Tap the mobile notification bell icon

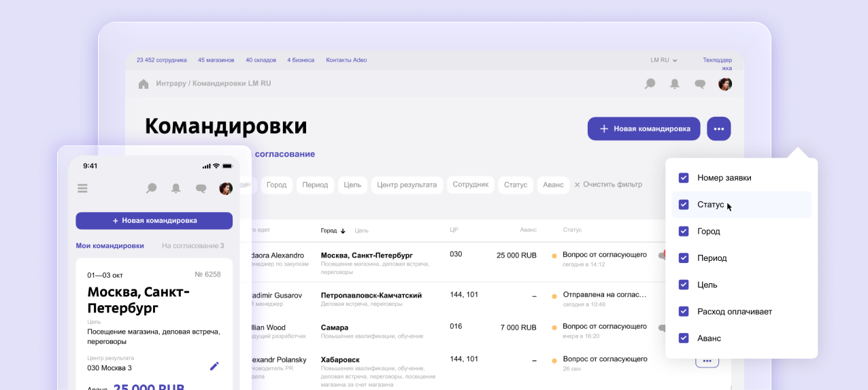[176, 188]
